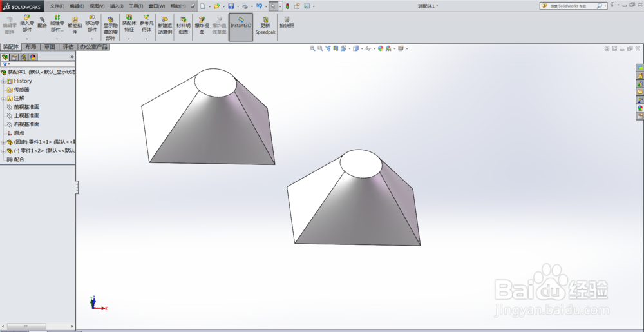Open the PropertyManager tab icon
The height and width of the screenshot is (332, 644).
coord(14,57)
